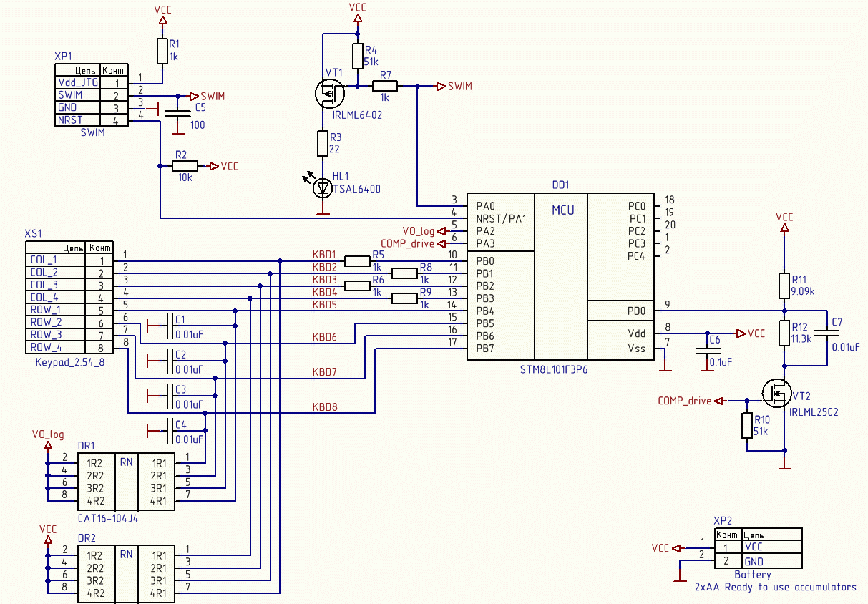
Task: Select the VT1 IRLML6402 transistor symbol
Action: [x=329, y=92]
